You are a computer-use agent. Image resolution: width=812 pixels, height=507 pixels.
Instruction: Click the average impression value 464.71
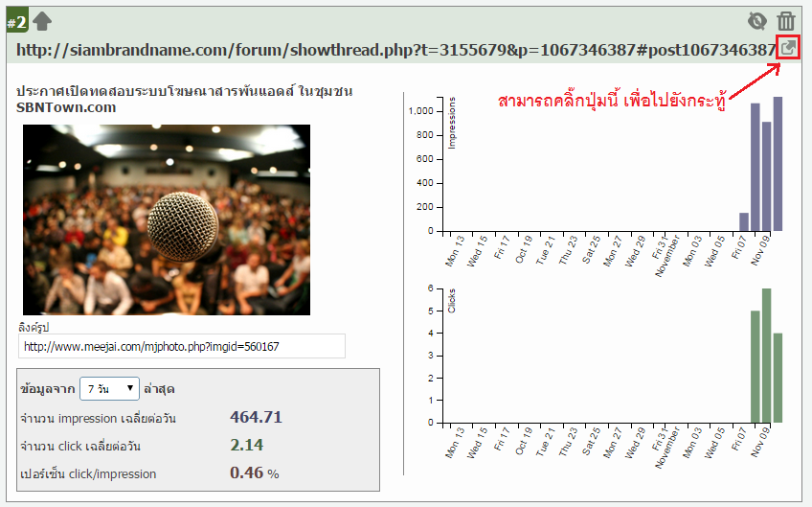256,417
